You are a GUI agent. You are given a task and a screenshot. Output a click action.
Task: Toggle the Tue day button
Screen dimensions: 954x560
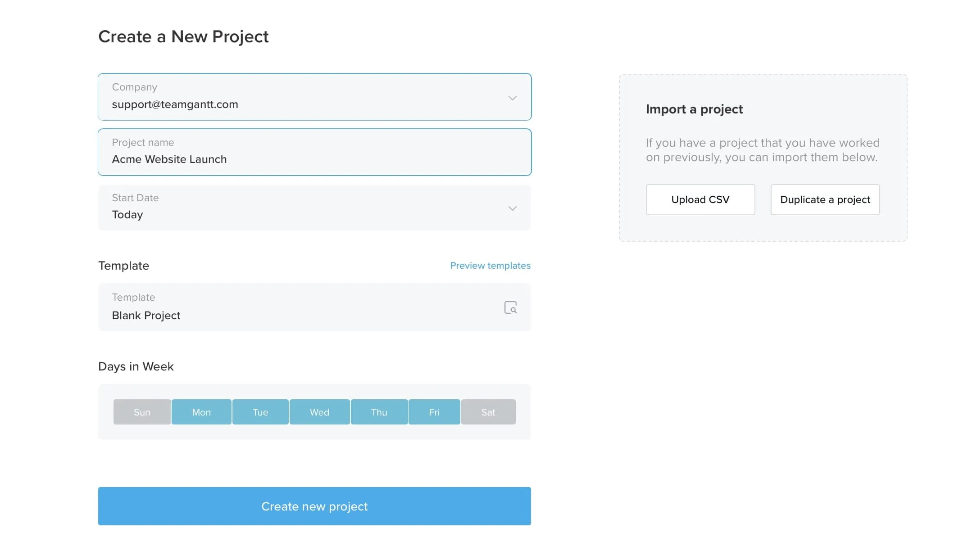tap(260, 412)
